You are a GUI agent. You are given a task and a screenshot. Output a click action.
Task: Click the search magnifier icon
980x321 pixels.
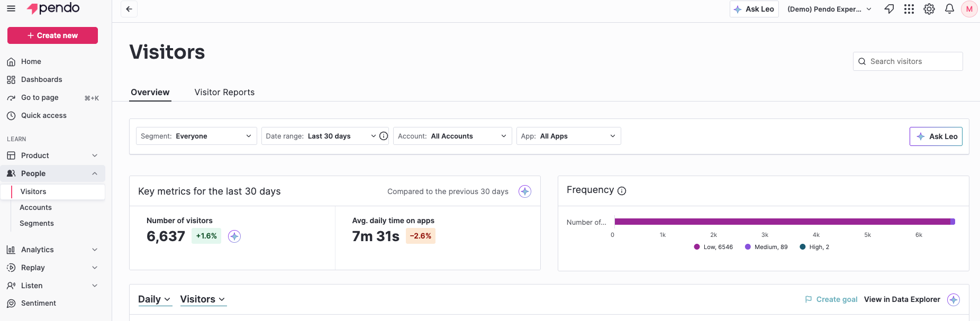pos(862,61)
